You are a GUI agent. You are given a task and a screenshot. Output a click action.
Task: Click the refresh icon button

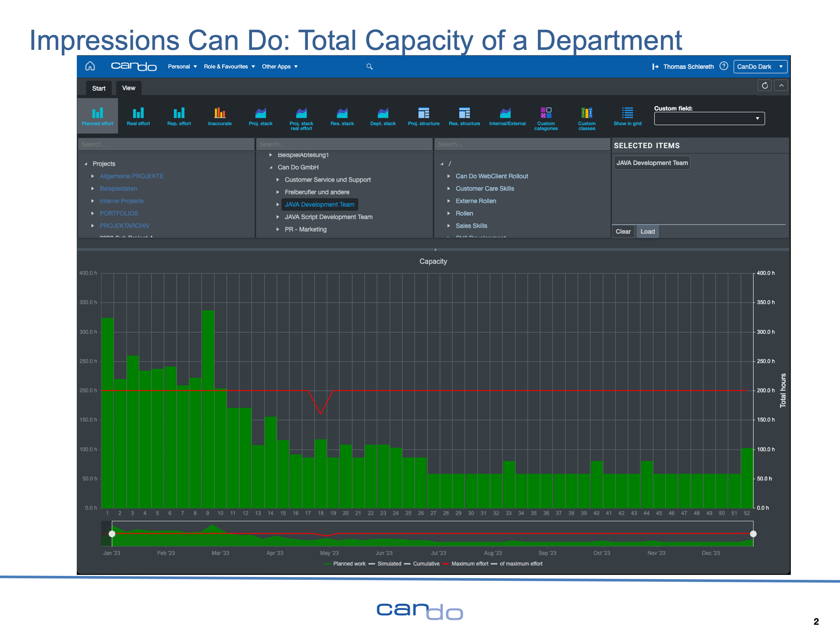tap(765, 85)
